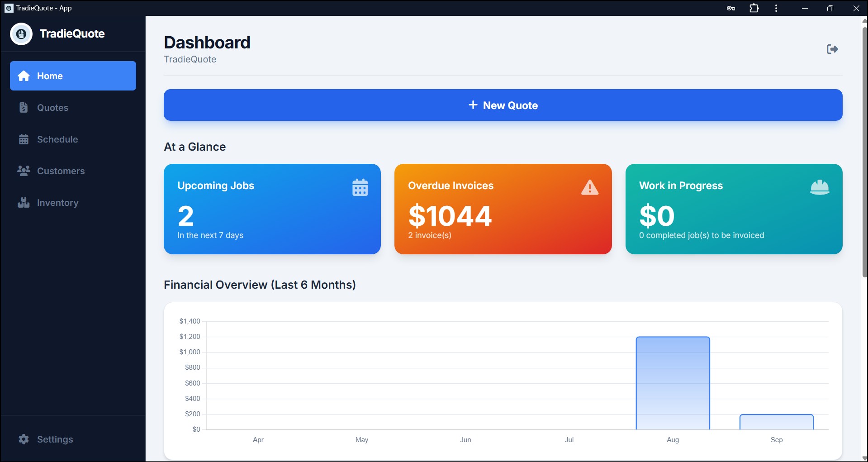Click the warning icon on Overdue Invoices card
This screenshot has height=462, width=868.
pyautogui.click(x=590, y=187)
